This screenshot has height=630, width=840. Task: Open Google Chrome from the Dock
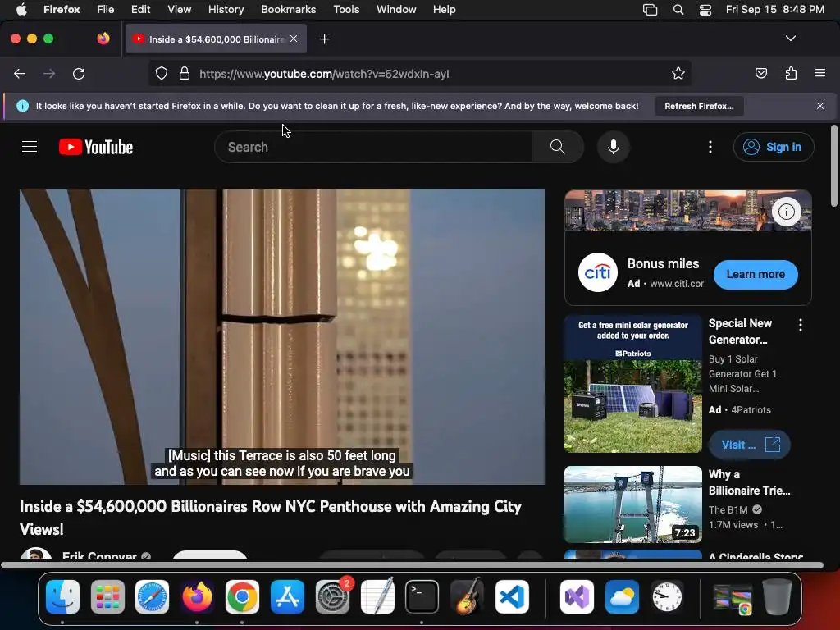(x=242, y=596)
